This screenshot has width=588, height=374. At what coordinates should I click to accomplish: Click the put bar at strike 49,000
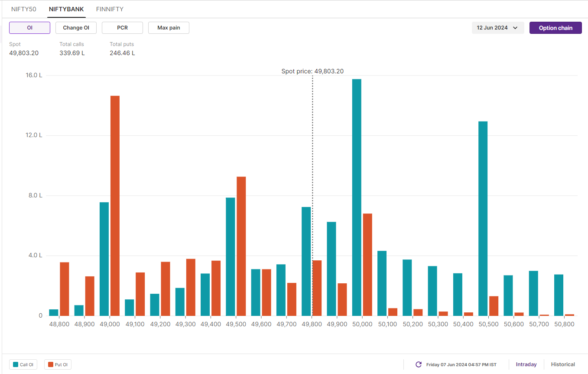[115, 206]
